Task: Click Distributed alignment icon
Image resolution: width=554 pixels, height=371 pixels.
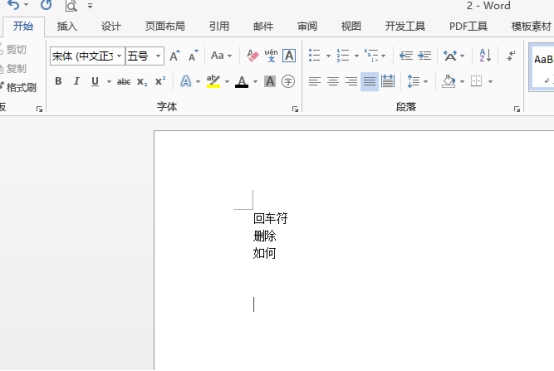Action: [388, 82]
